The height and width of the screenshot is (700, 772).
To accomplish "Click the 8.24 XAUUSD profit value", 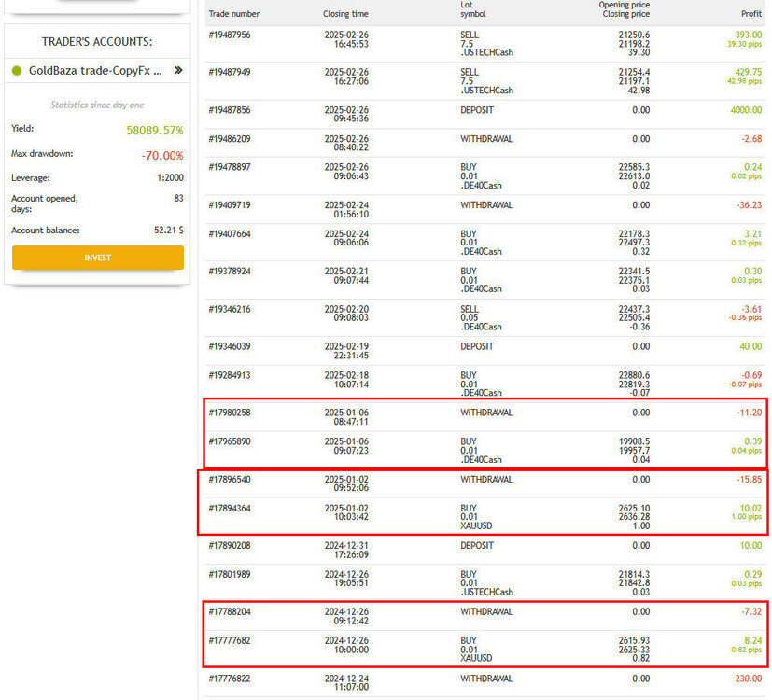I will pyautogui.click(x=753, y=641).
